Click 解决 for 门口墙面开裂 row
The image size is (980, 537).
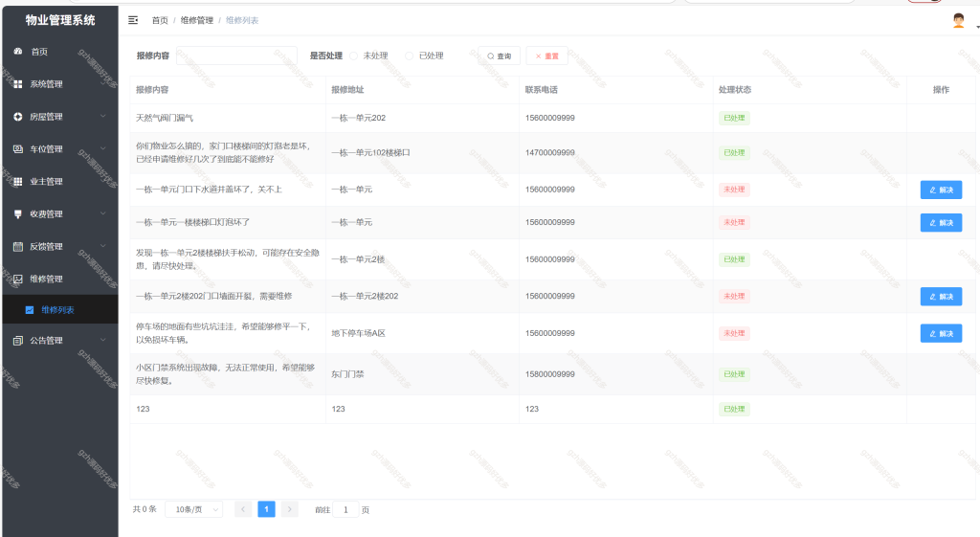941,297
